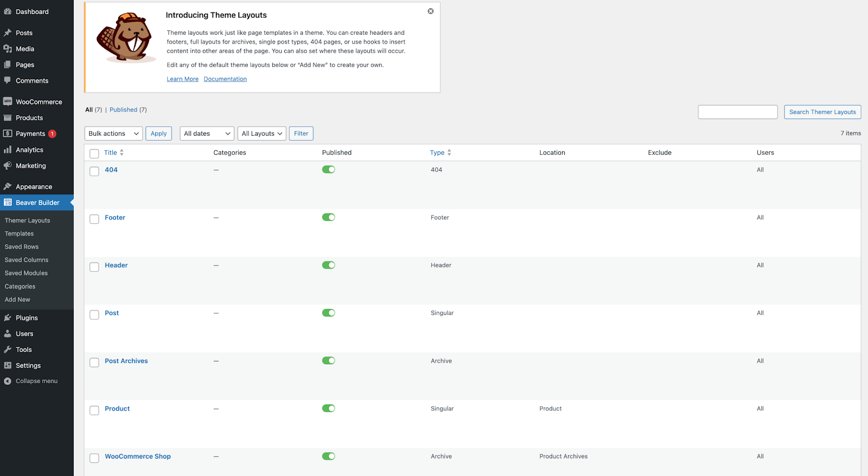
Task: Click the beaver mascot image
Action: click(126, 38)
